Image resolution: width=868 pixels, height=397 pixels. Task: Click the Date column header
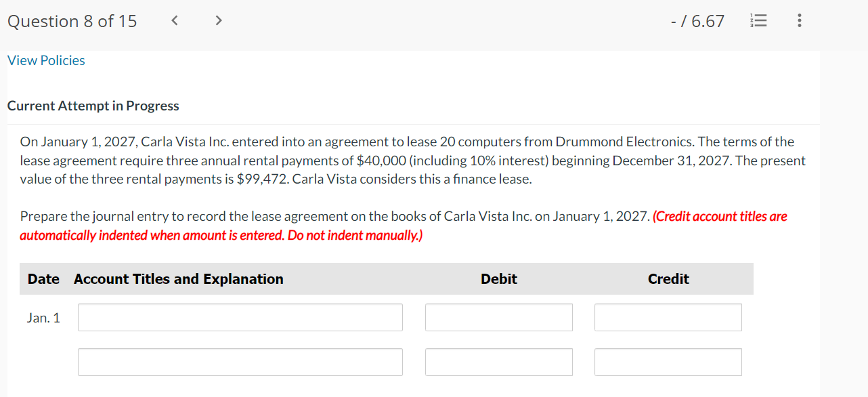43,279
